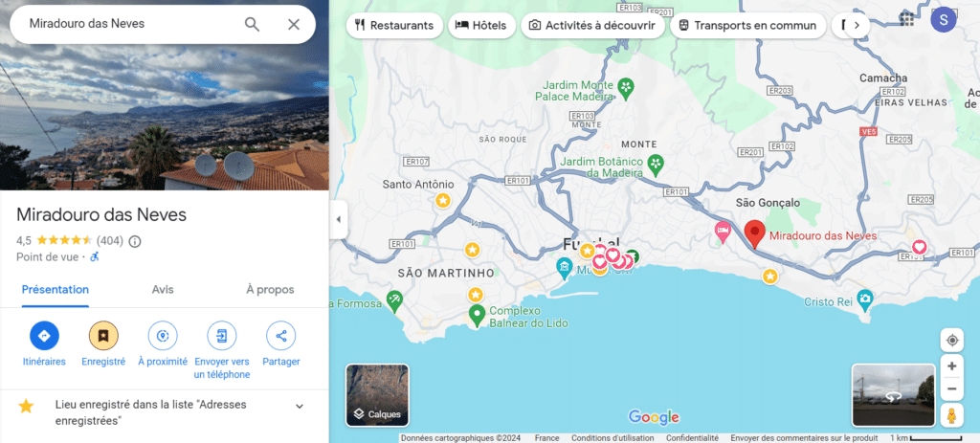The height and width of the screenshot is (443, 980).
Task: Click the search magnifier icon
Action: coord(252,24)
